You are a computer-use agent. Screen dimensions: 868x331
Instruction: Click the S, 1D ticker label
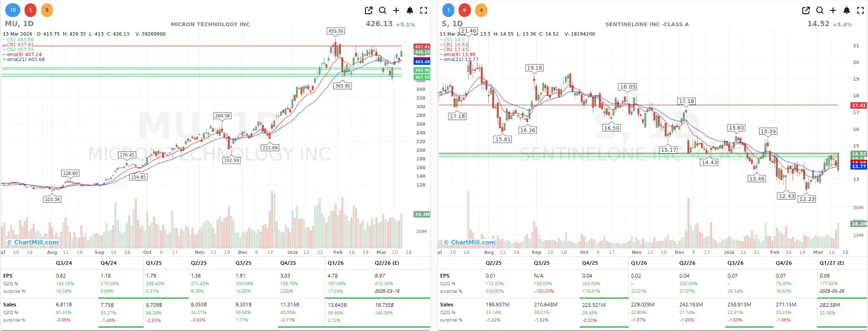pyautogui.click(x=452, y=24)
